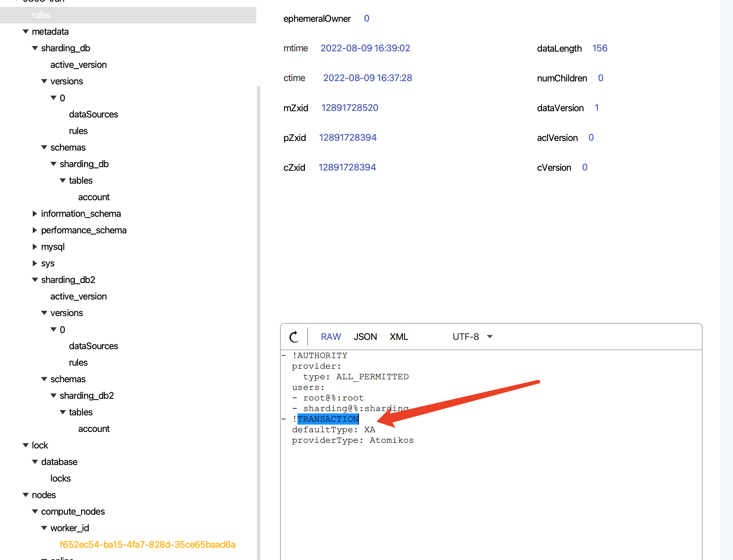Select the locks tree item
Screen dimensions: 733x560
click(x=60, y=478)
